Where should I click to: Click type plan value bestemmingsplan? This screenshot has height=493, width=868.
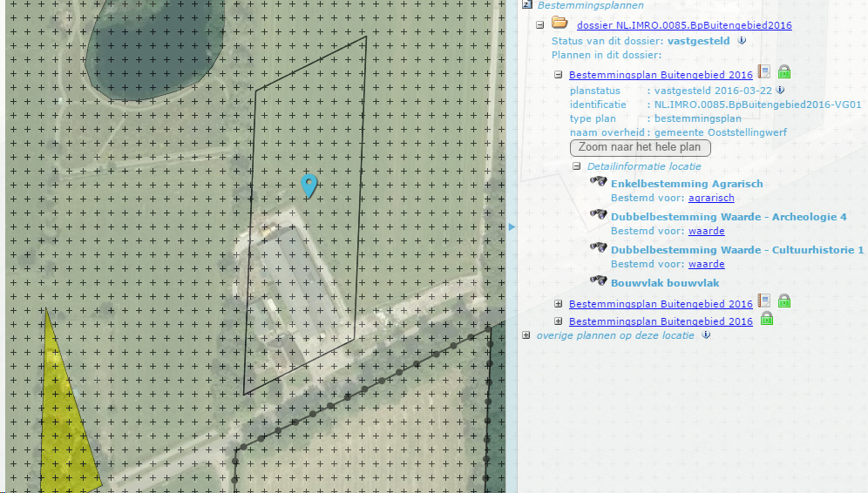(x=697, y=118)
